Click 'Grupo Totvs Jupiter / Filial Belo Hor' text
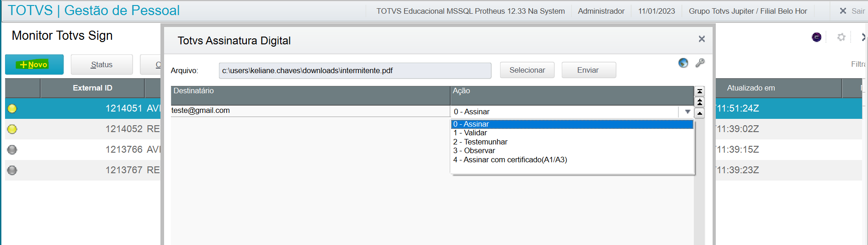Viewport: 868px width, 245px height. coord(748,11)
